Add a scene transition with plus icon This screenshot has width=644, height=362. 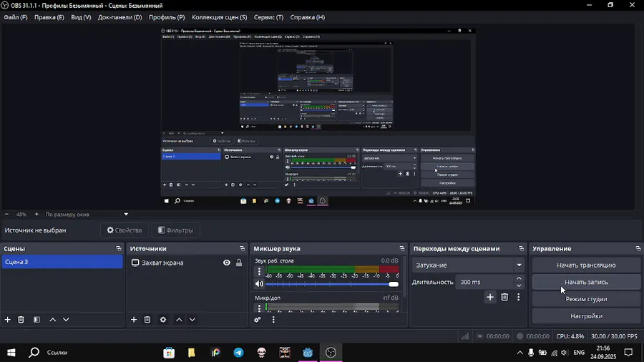tap(490, 297)
